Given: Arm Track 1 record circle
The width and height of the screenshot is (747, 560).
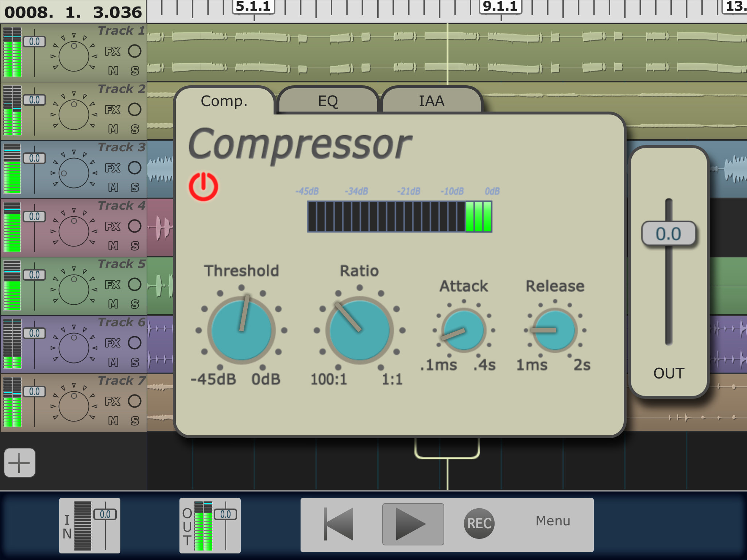Looking at the screenshot, I should pos(135,51).
